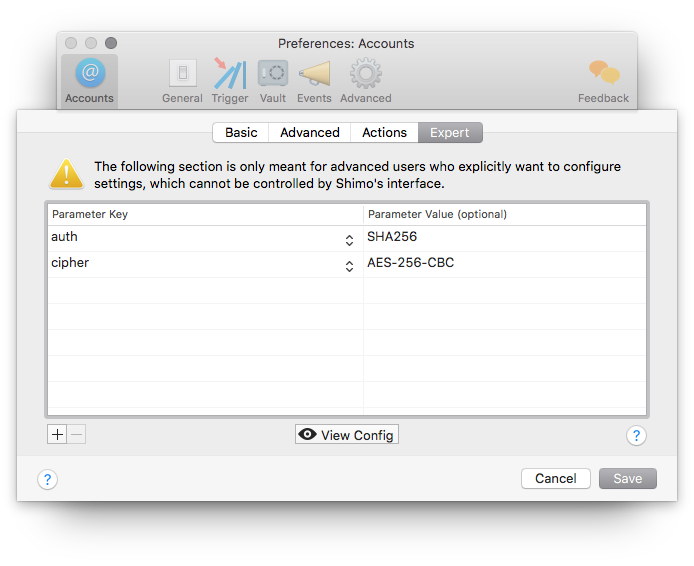The image size is (694, 566).
Task: Add a new parameter with plus button
Action: [57, 435]
